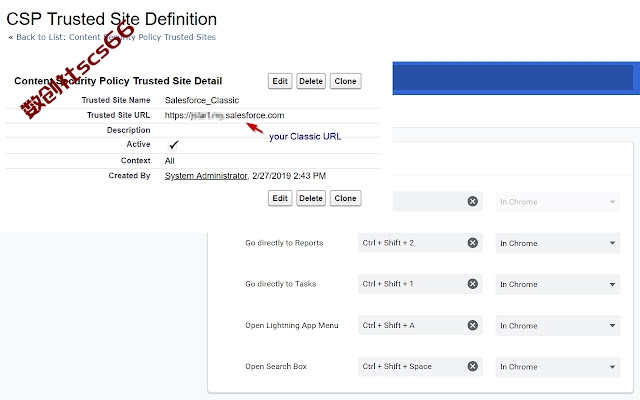This screenshot has height=400, width=640.
Task: Click the Ctrl + Shift + 1 shortcut field
Action: pyautogui.click(x=420, y=284)
